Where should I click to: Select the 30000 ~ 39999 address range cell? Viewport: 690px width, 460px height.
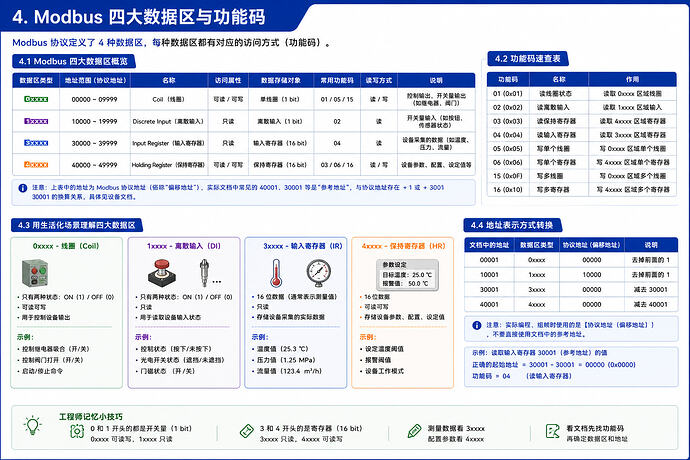click(95, 143)
